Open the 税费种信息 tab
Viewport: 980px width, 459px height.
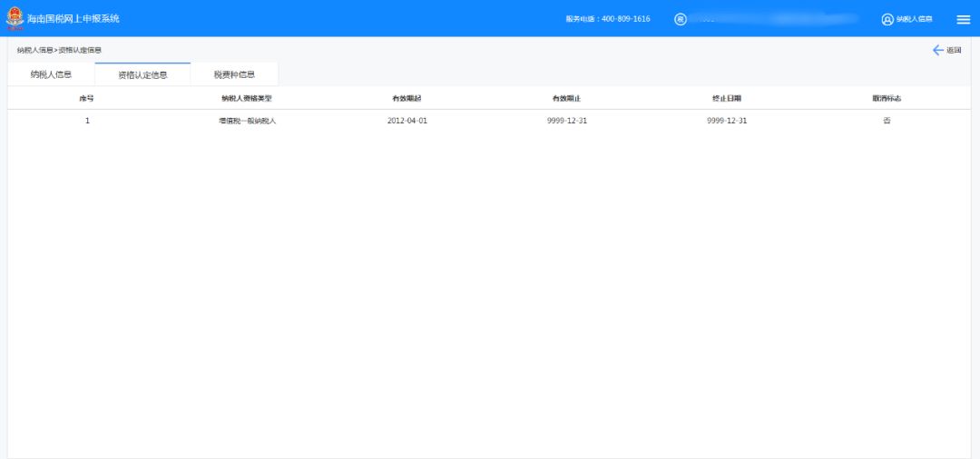pyautogui.click(x=234, y=74)
